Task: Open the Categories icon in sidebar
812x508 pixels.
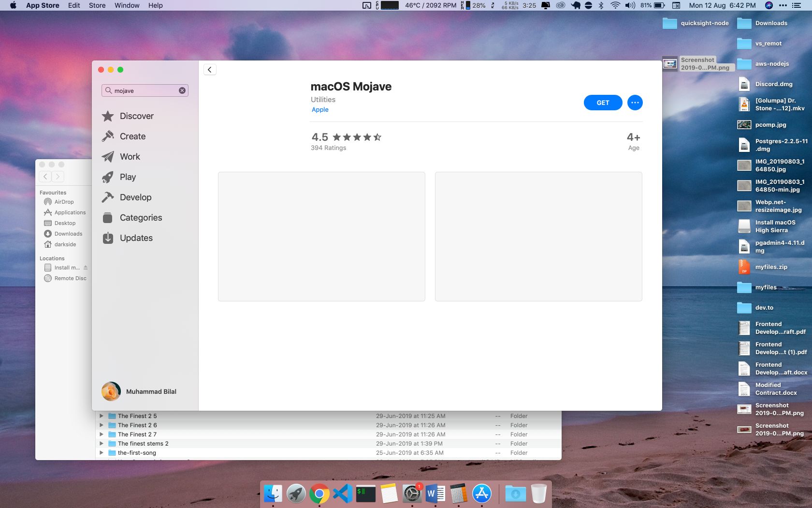Action: coord(108,218)
